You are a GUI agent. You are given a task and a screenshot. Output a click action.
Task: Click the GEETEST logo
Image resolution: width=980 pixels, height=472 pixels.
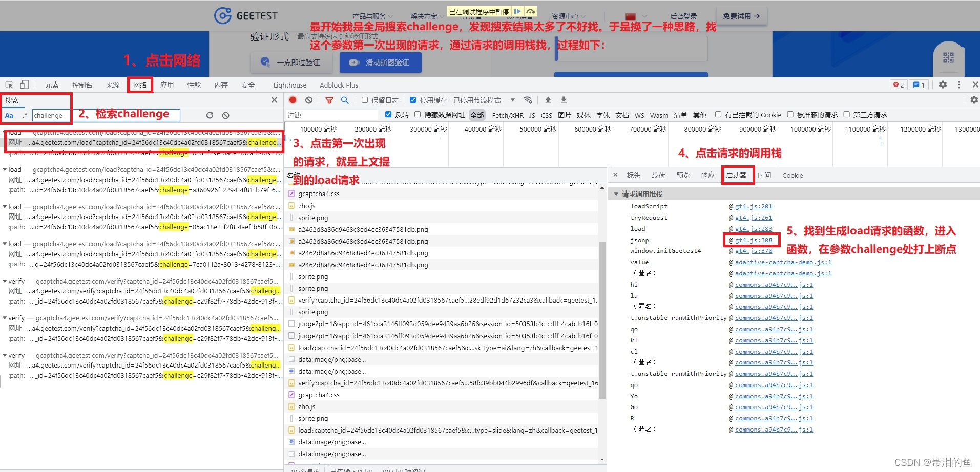246,16
